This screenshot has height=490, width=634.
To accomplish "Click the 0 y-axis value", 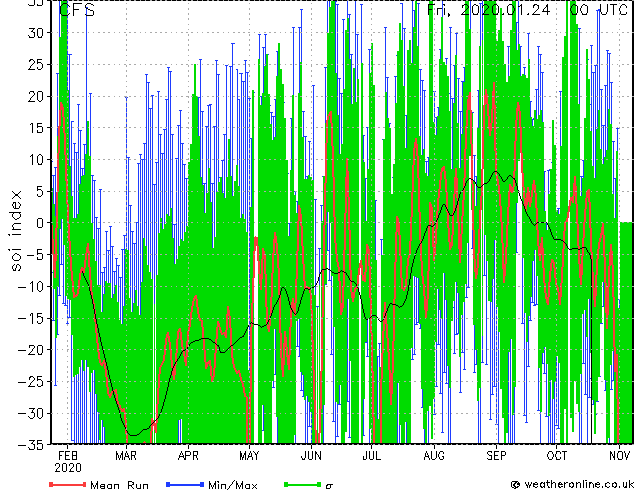I will click(39, 223).
